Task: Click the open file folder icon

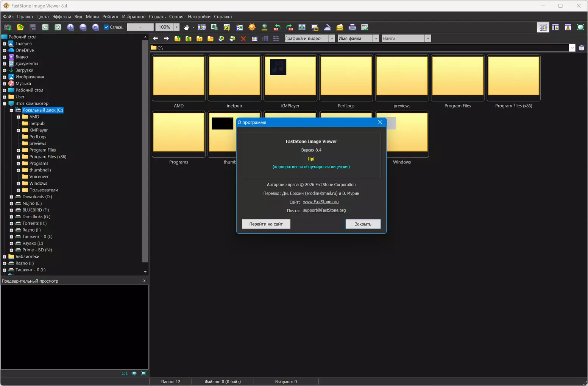Action: pos(20,27)
